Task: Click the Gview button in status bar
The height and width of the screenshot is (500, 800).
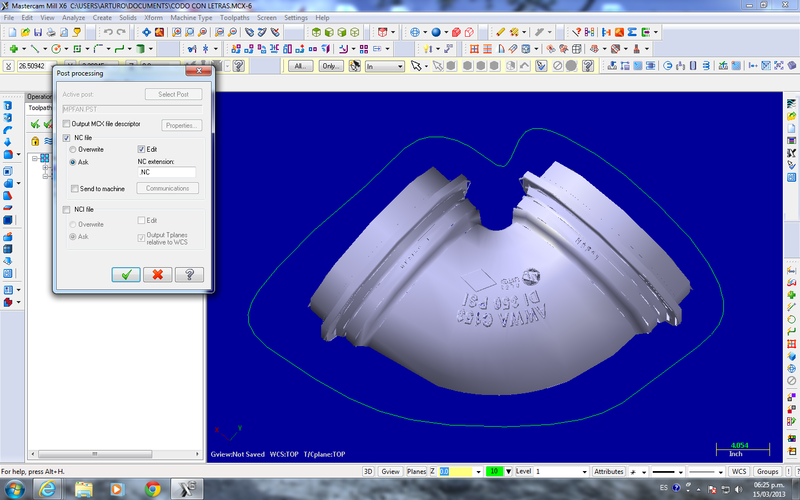Action: [391, 470]
